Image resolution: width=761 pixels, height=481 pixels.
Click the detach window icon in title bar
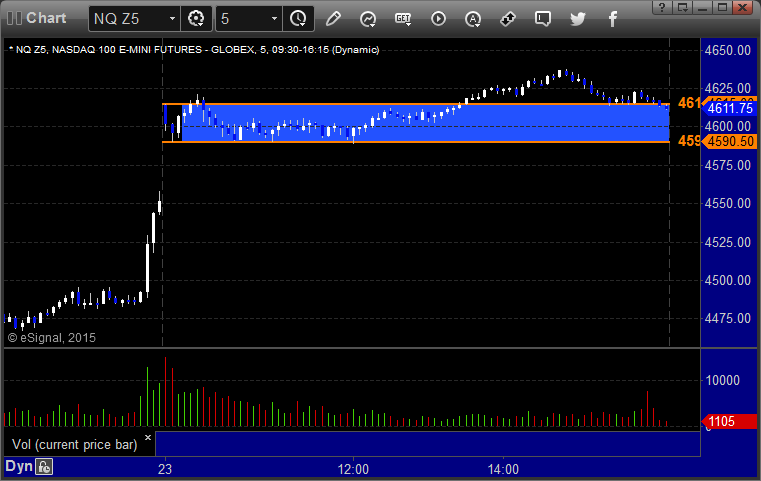pyautogui.click(x=683, y=7)
